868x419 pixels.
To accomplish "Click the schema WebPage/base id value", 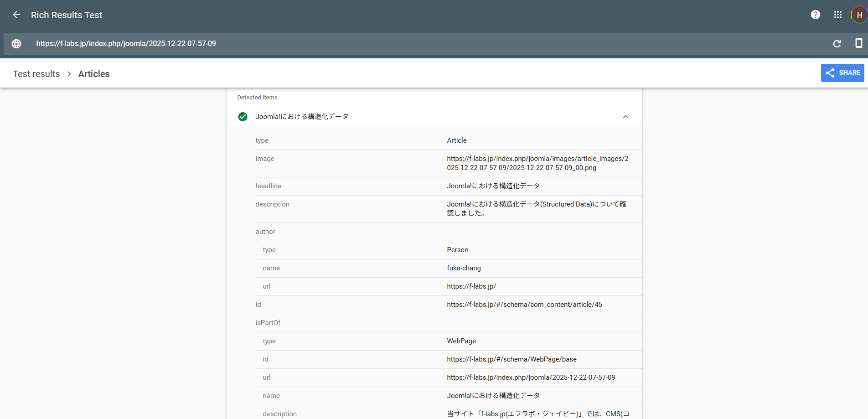I will pos(511,359).
